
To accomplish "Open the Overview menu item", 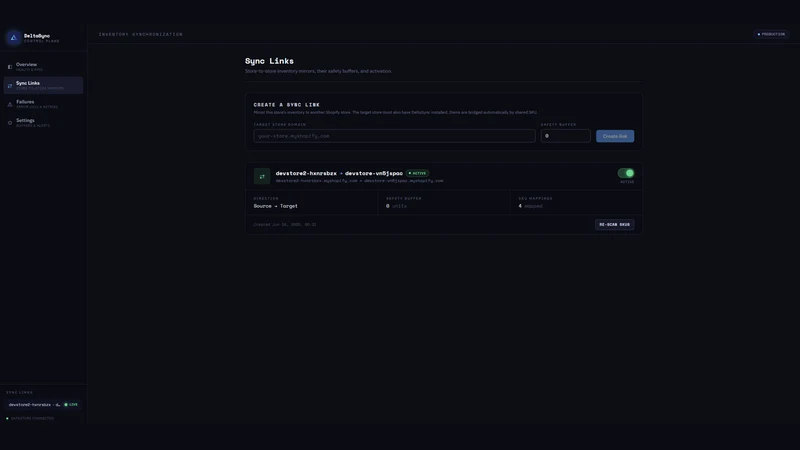I will [x=43, y=67].
